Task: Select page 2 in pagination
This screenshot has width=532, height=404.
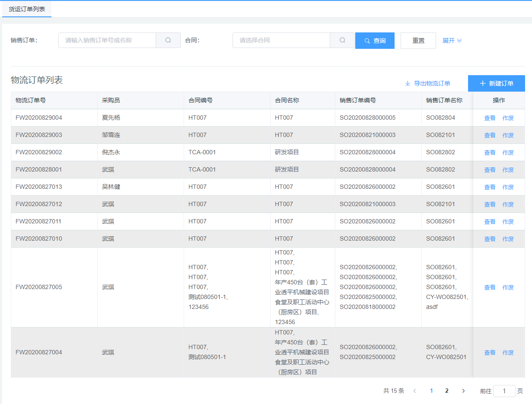Action: (446, 391)
